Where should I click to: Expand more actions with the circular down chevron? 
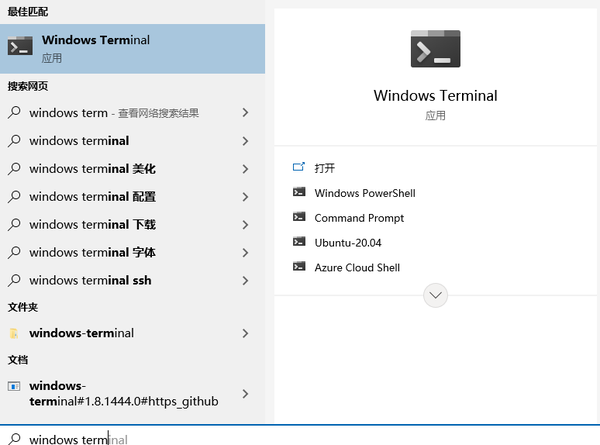435,295
